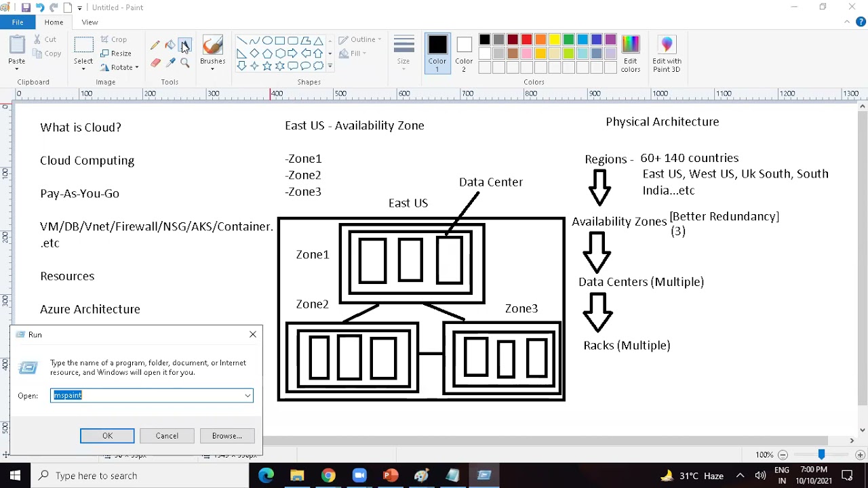The width and height of the screenshot is (868, 488).
Task: Expand the Run dialog Open combo arrow
Action: [x=248, y=396]
